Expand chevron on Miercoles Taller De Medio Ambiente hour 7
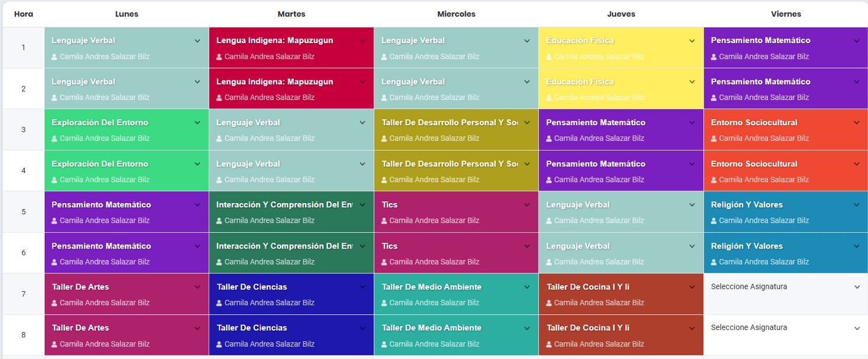Image resolution: width=868 pixels, height=359 pixels. (527, 287)
